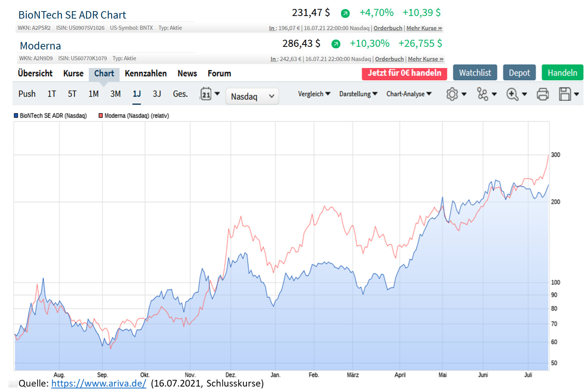Open the calendar date range icon
Image resolution: width=588 pixels, height=391 pixels.
[206, 94]
